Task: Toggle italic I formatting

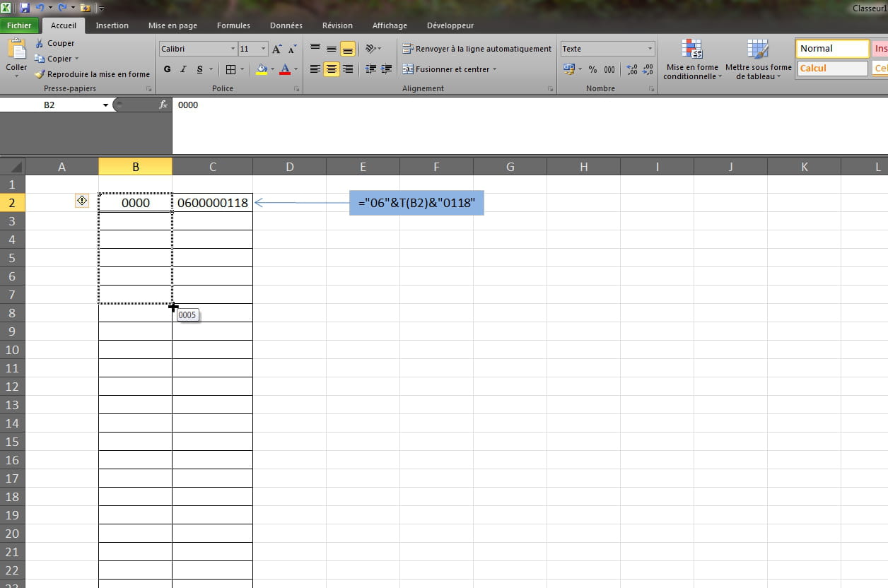Action: [x=183, y=69]
